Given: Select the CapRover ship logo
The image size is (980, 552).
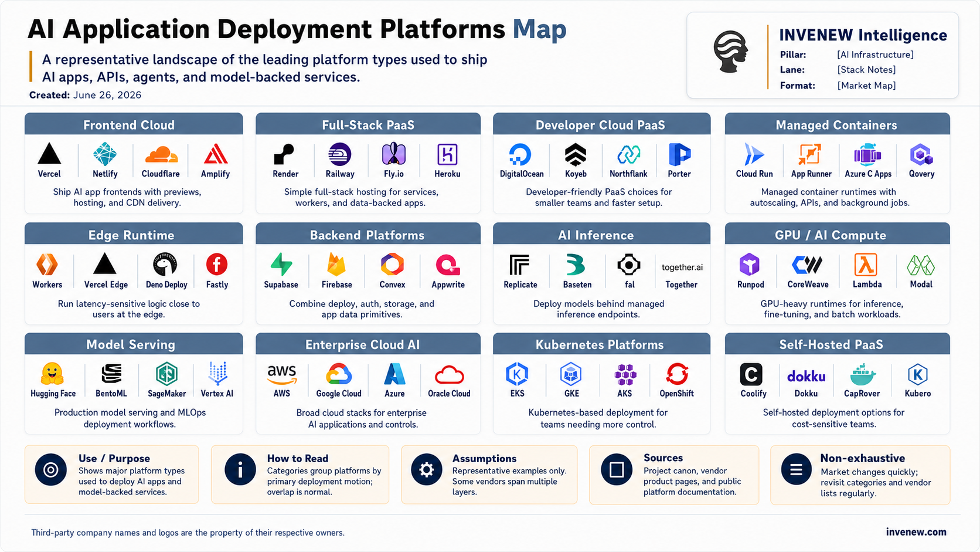Looking at the screenshot, I should pos(862,374).
